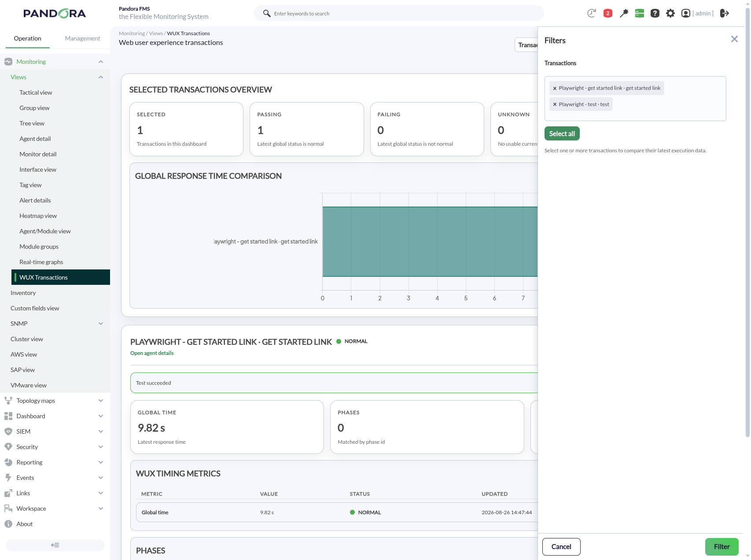Collapse the Monitoring section chevron
The image size is (751, 560).
click(101, 62)
